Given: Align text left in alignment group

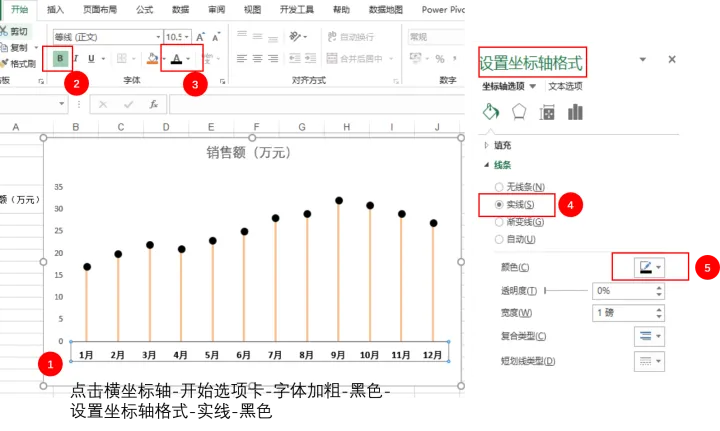Looking at the screenshot, I should point(242,58).
